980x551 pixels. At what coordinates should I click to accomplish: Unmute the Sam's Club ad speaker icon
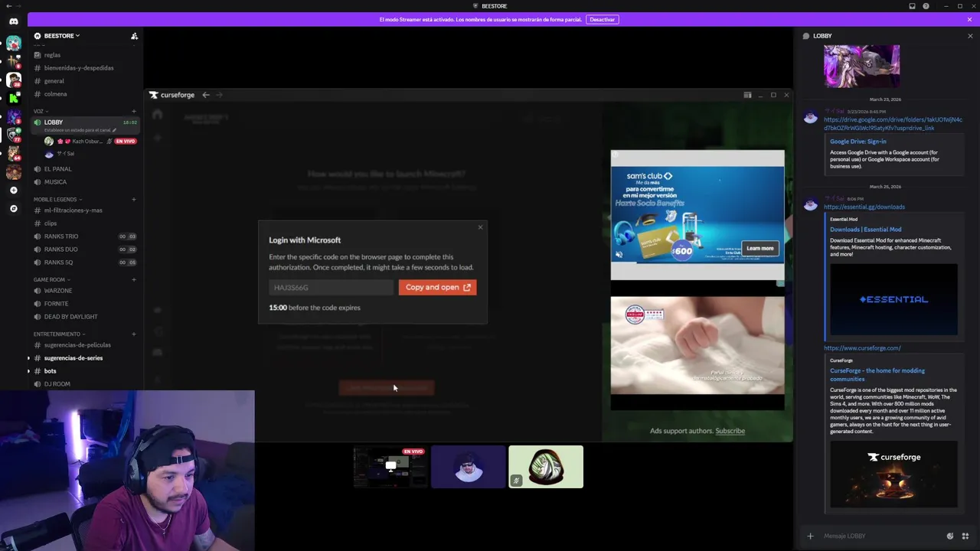(619, 255)
